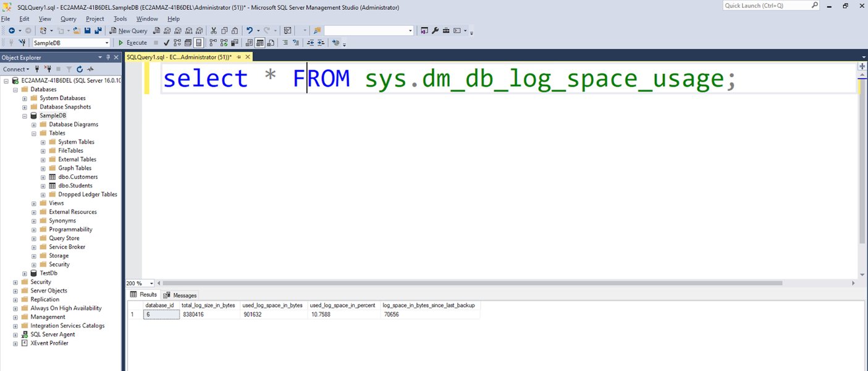The image size is (868, 371).
Task: Close the SQLQuery1.sql tab
Action: click(247, 57)
